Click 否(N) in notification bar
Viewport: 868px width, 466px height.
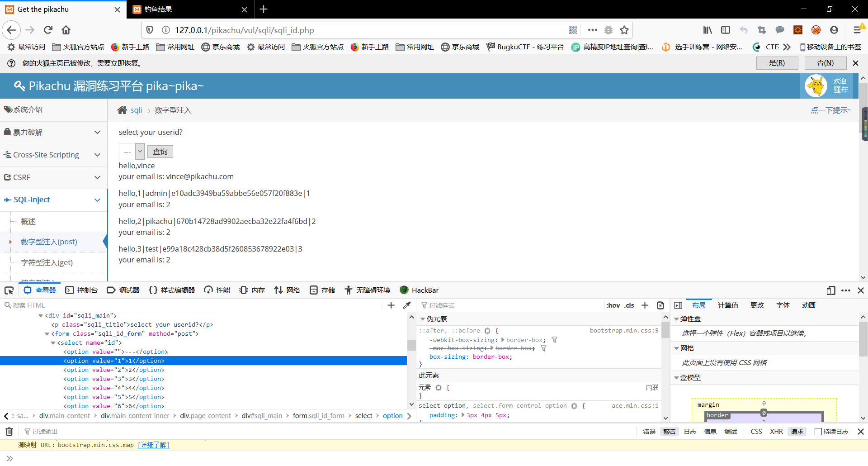coord(826,63)
